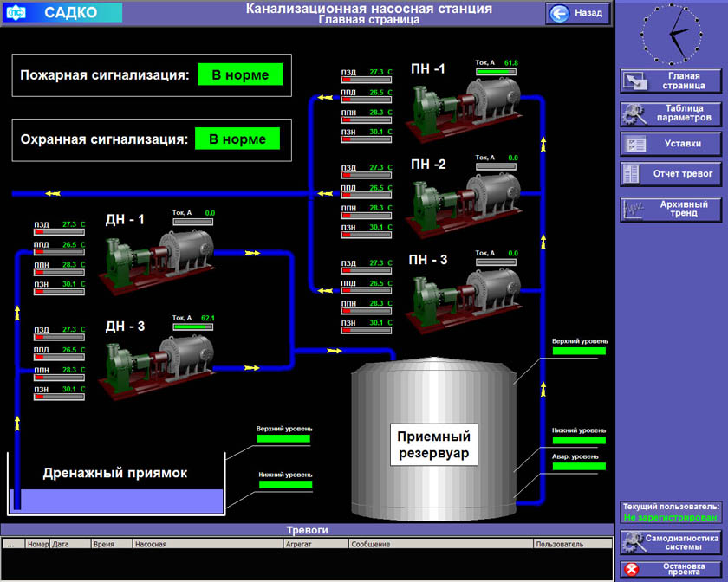Open the Уставки settings page

[671, 144]
